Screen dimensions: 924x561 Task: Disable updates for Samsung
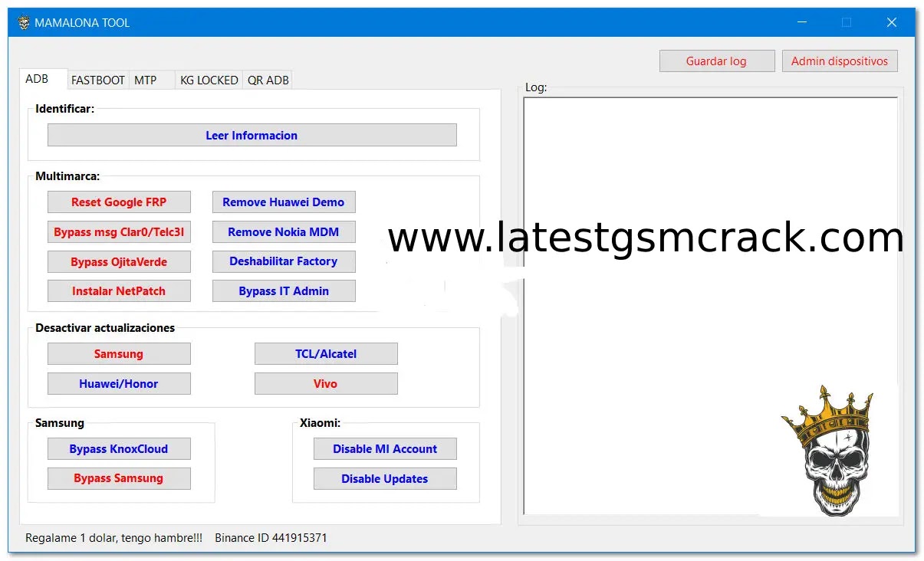pyautogui.click(x=119, y=354)
